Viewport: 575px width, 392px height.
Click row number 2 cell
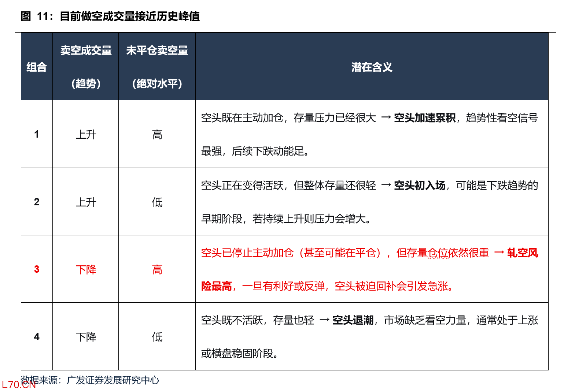tap(37, 202)
